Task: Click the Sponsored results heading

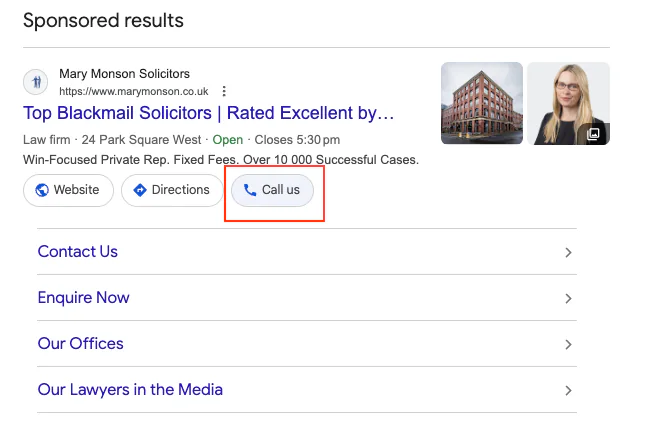Action: (104, 20)
